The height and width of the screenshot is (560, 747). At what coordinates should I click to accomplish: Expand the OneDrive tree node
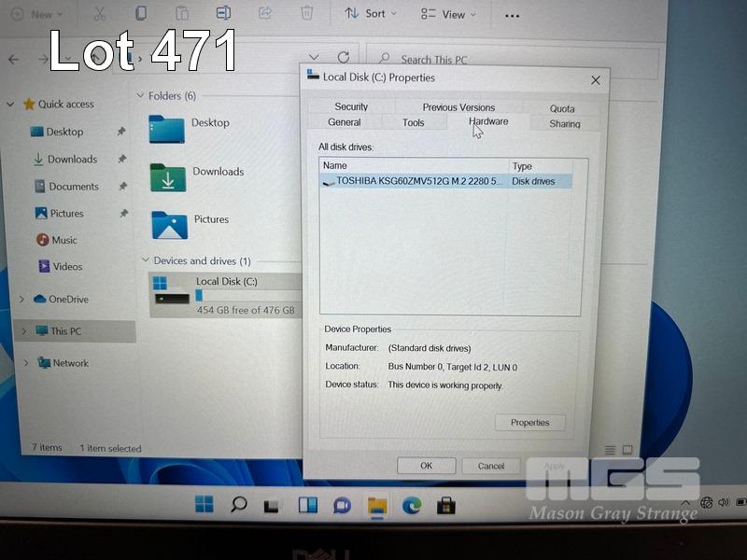pyautogui.click(x=21, y=300)
